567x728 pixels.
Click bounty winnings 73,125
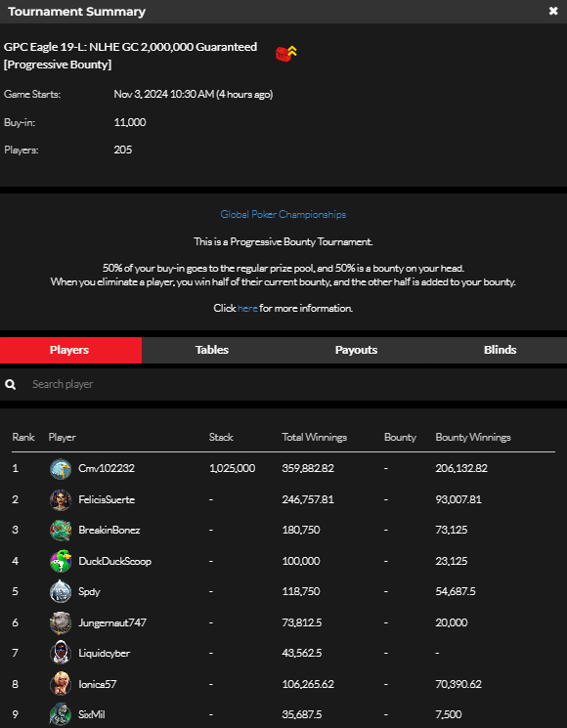452,531
